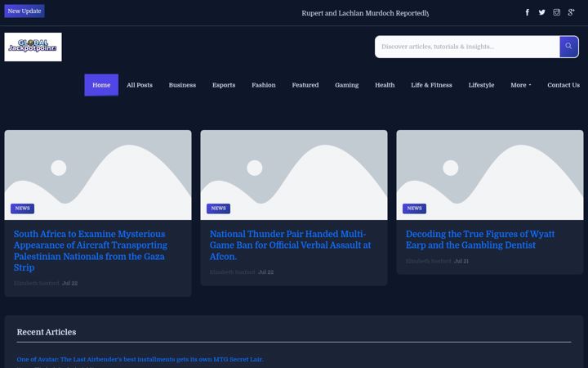Open the Google Plus social icon

pyautogui.click(x=571, y=12)
